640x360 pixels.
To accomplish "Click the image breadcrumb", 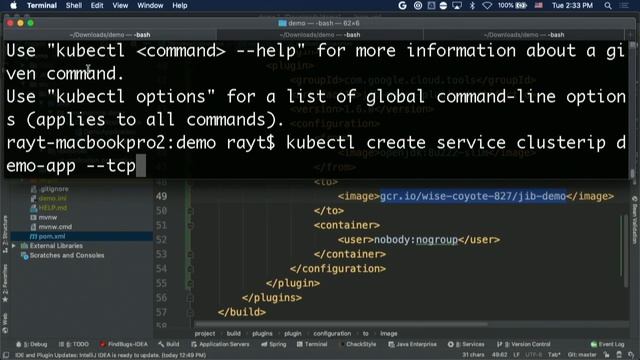I will click(x=389, y=333).
